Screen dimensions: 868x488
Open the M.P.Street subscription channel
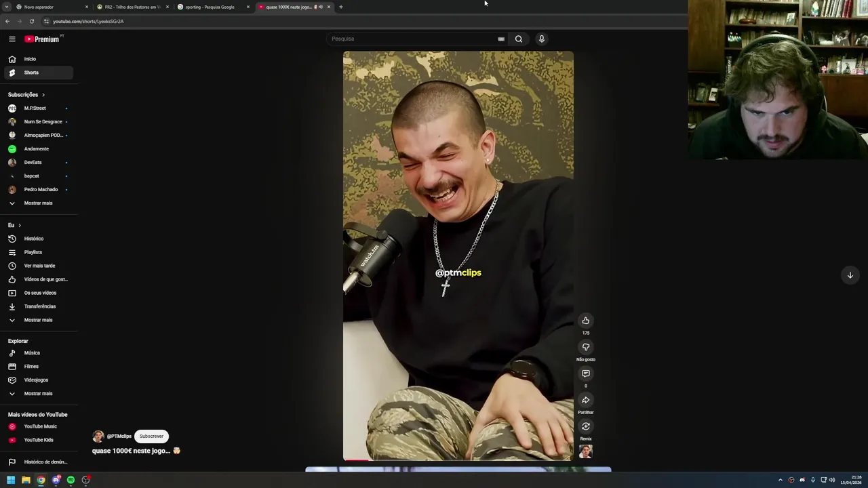(38, 108)
